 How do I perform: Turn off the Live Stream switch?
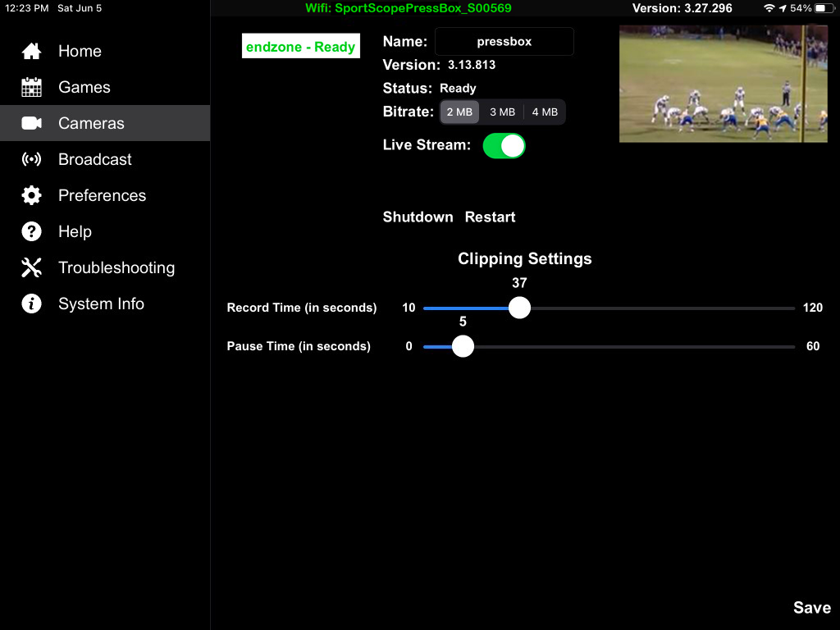point(504,146)
